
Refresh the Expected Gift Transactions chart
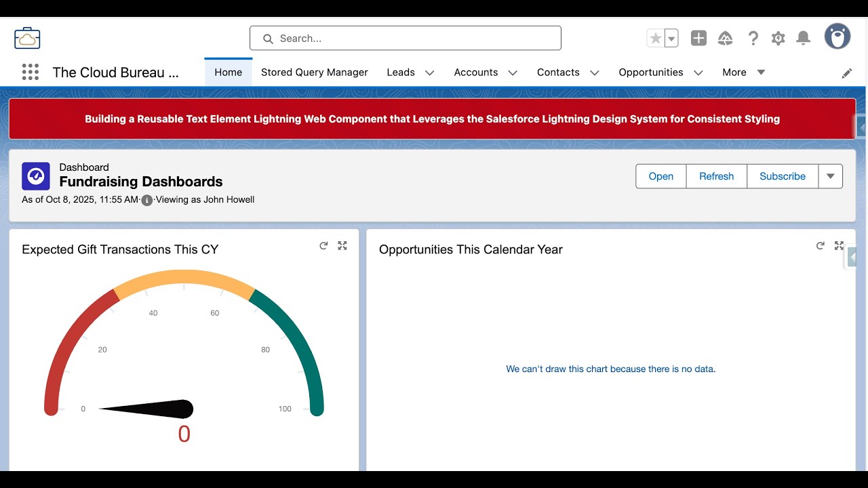click(323, 246)
